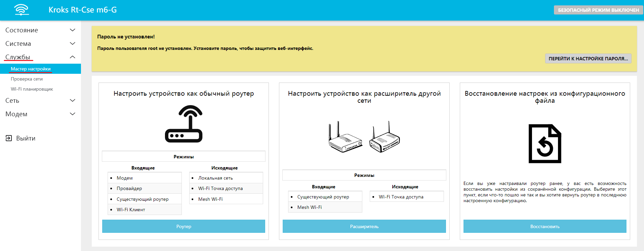Click the Wi-Fi logo in header
Screen dimensions: 644x251
pos(22,10)
